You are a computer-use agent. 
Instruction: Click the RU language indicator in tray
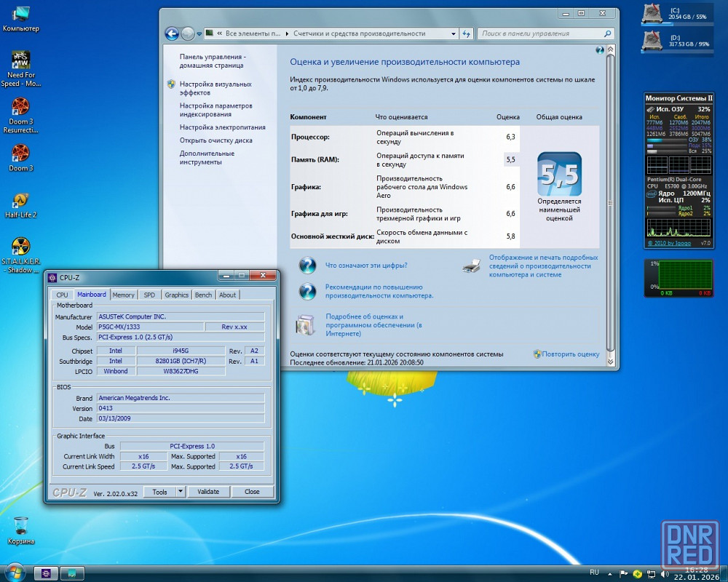(x=594, y=573)
